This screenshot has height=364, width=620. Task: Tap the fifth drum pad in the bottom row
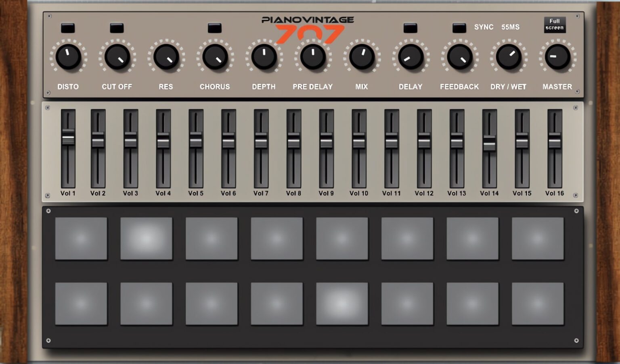[x=342, y=304]
